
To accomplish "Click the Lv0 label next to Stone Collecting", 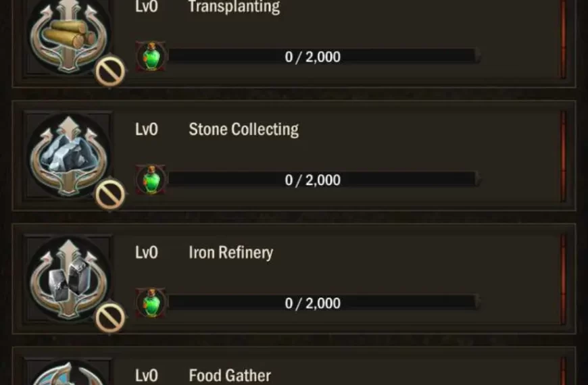I will coord(147,129).
